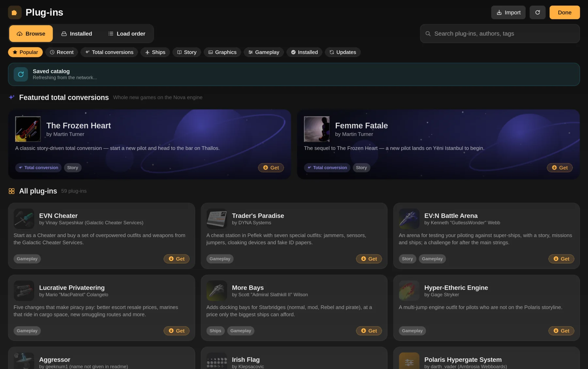Get The Frozen Heart plug-in
This screenshot has width=588, height=369.
(271, 168)
